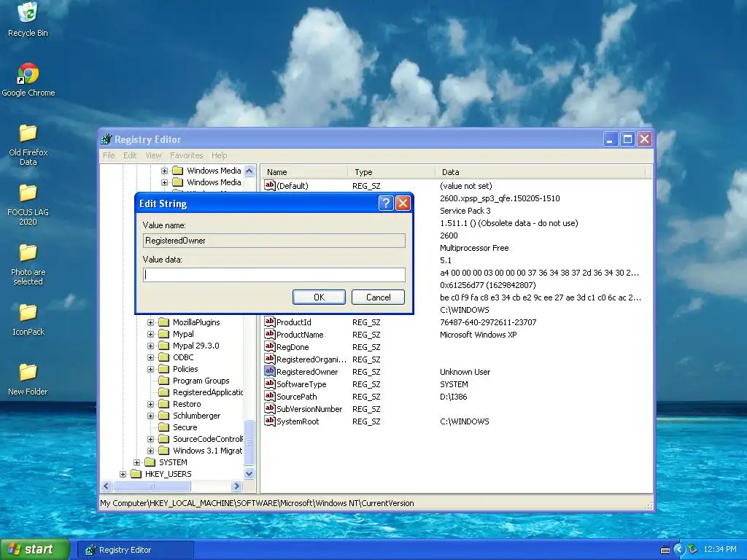Click the SourcePath value icon
747x560 pixels.
(270, 396)
